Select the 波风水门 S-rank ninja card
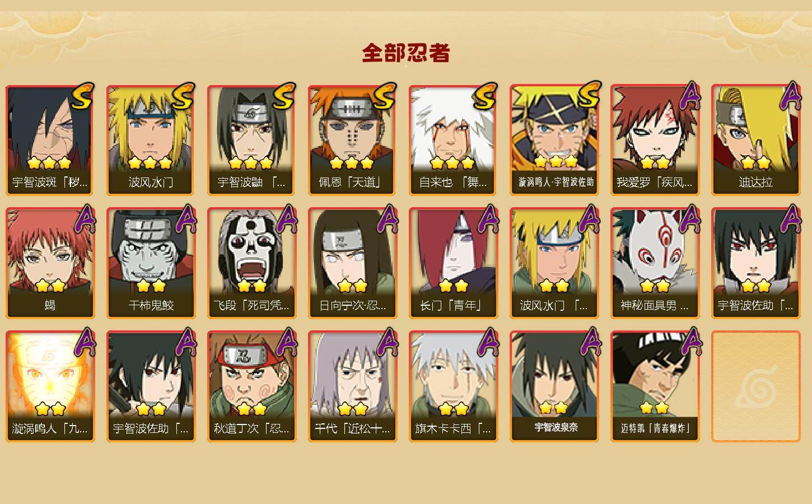This screenshot has height=504, width=812. 151,140
